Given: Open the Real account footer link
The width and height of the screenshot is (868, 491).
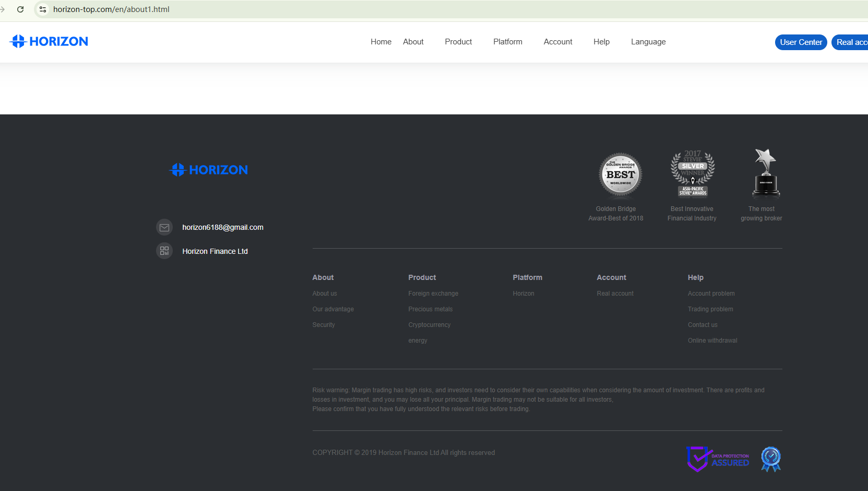Looking at the screenshot, I should tap(615, 294).
